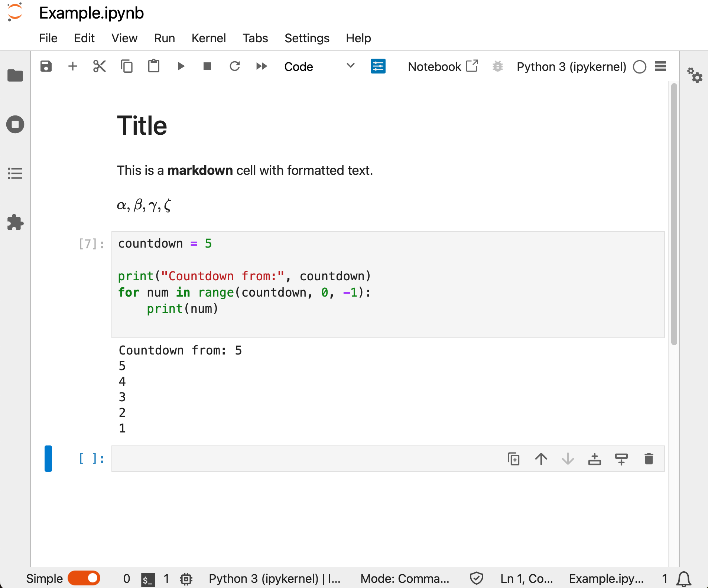The width and height of the screenshot is (708, 588).
Task: Check kernel status circle indicator
Action: click(640, 67)
